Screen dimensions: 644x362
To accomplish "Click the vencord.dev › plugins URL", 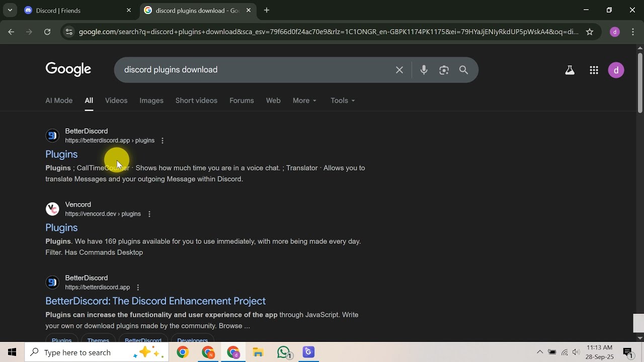I will (103, 214).
